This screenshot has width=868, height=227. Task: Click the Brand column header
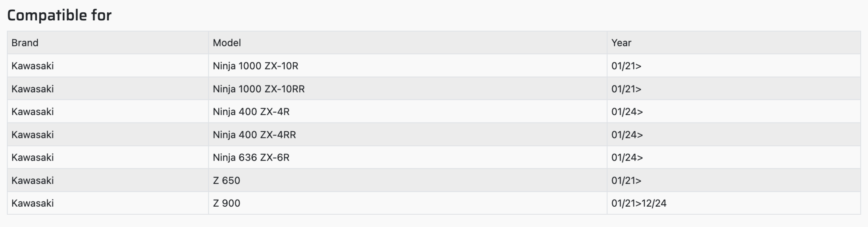[25, 43]
